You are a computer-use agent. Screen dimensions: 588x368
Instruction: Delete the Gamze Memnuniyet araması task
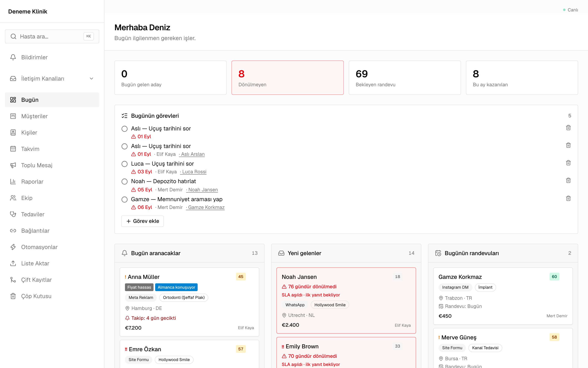coord(568,198)
